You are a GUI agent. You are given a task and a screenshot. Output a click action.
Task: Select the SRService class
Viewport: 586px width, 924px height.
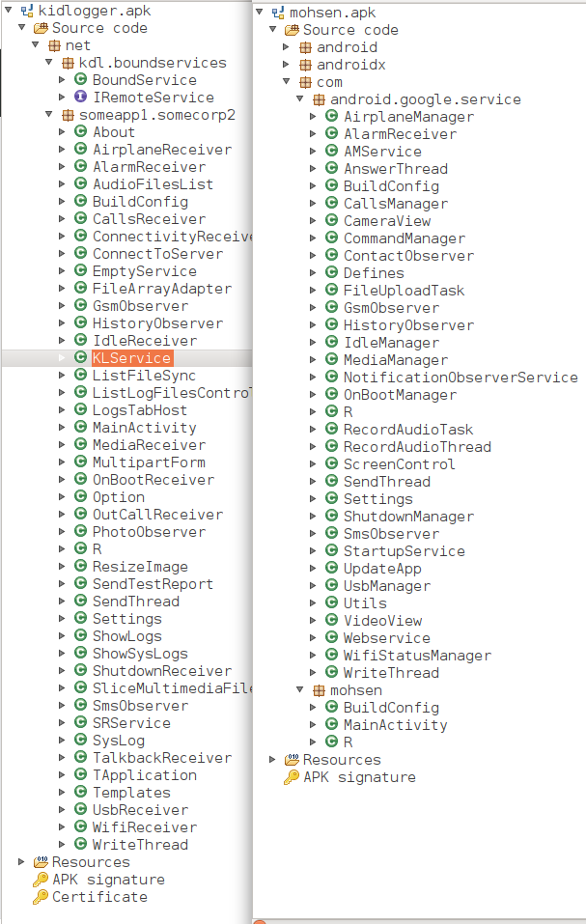coord(132,723)
